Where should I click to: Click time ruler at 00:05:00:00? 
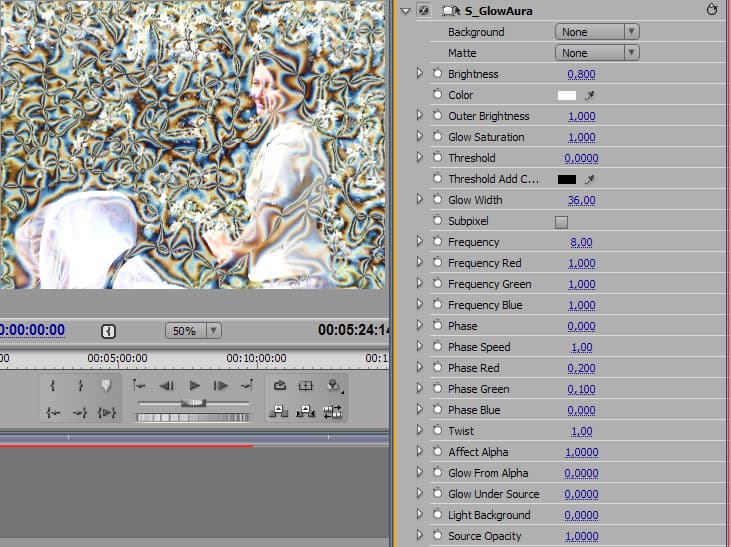pyautogui.click(x=117, y=358)
